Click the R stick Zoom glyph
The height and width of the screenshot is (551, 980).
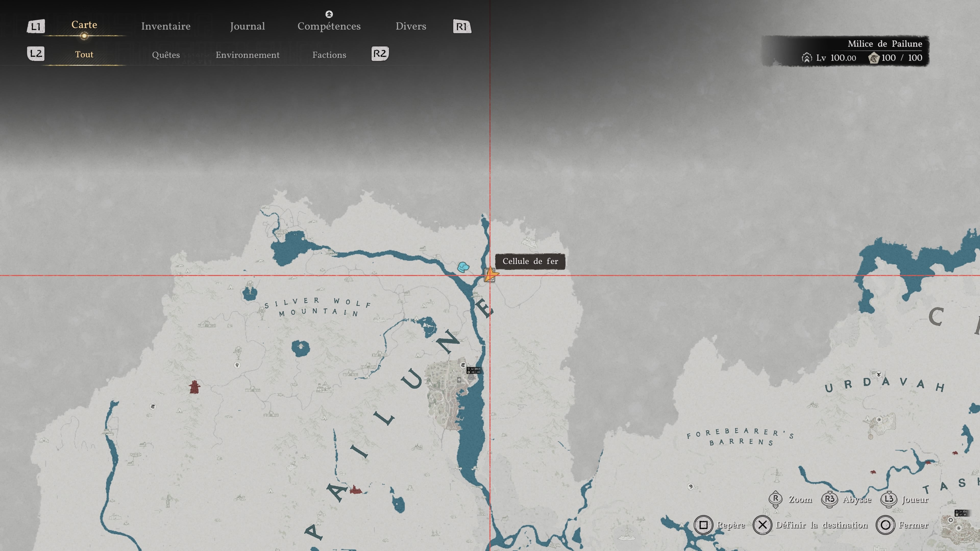coord(775,499)
